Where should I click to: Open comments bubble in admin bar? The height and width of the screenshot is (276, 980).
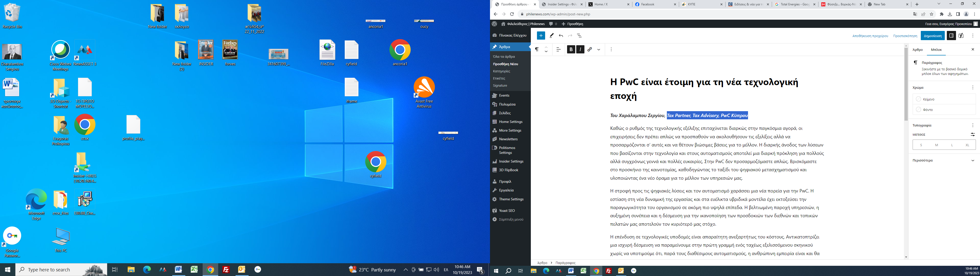coord(553,24)
